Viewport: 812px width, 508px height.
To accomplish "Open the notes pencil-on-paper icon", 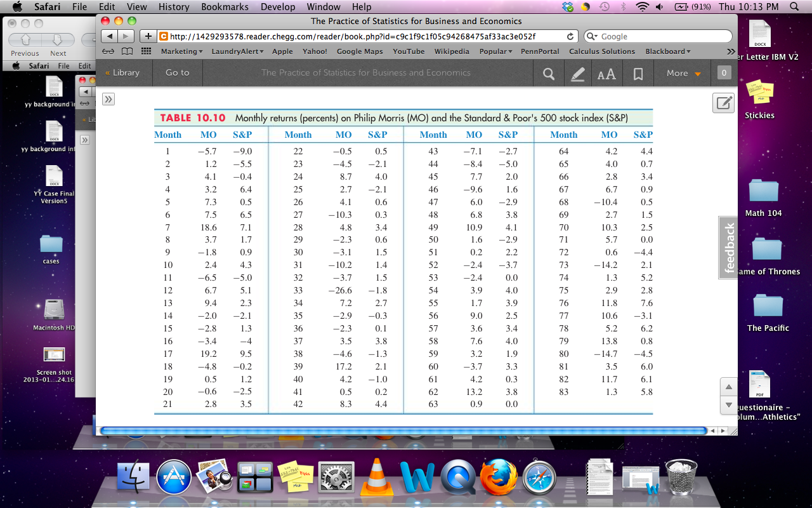I will [723, 103].
